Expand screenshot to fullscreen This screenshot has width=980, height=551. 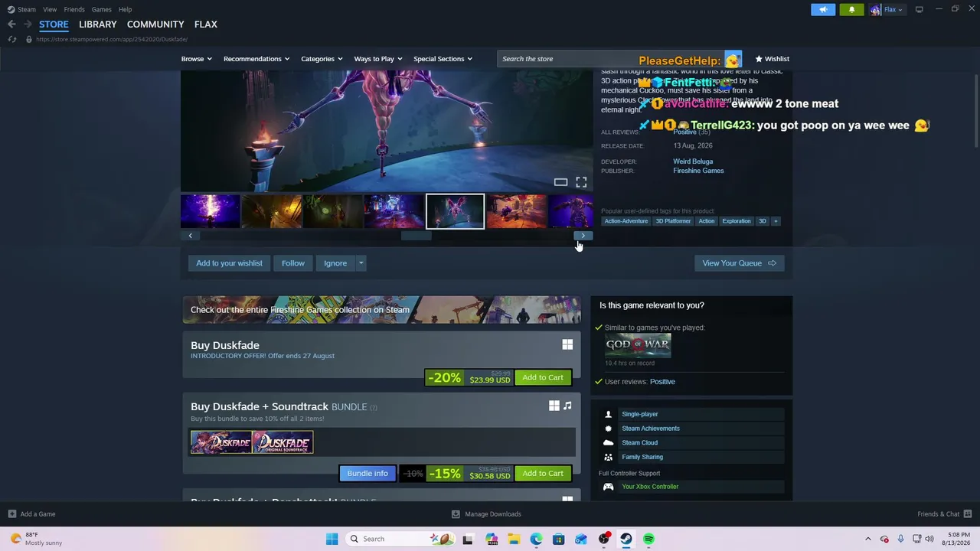tap(581, 182)
